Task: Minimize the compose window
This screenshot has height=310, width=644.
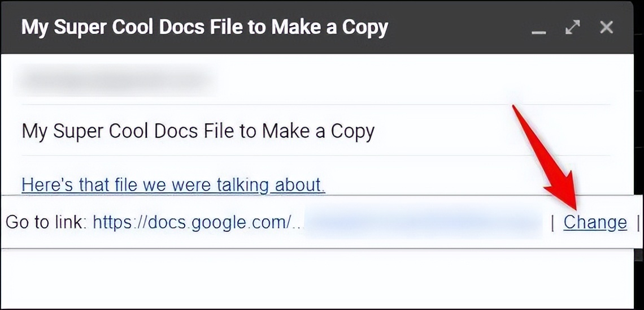Action: 538,28
